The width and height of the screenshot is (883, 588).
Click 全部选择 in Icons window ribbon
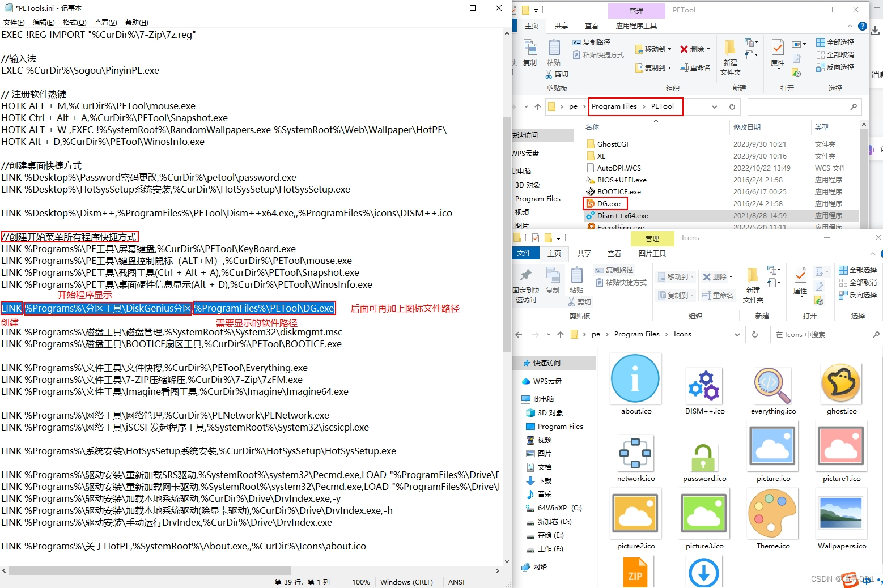[857, 270]
